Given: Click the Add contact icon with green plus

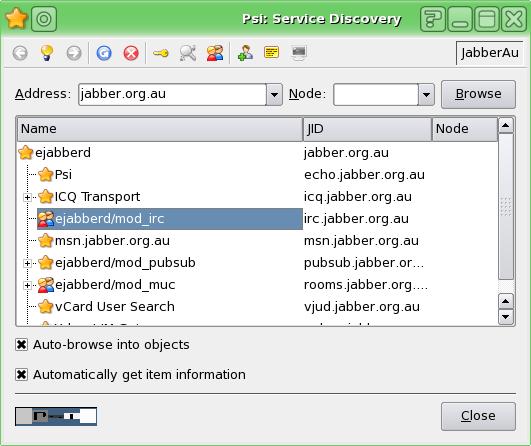Looking at the screenshot, I should tap(245, 53).
